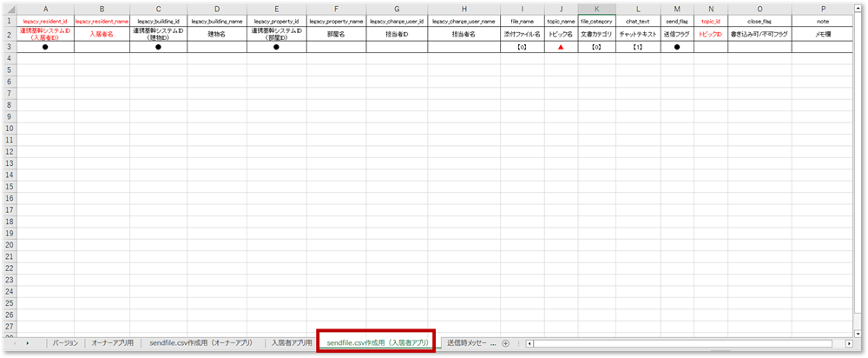Select row 10 header
Viewport: 868px width, 358px height.
[10, 128]
